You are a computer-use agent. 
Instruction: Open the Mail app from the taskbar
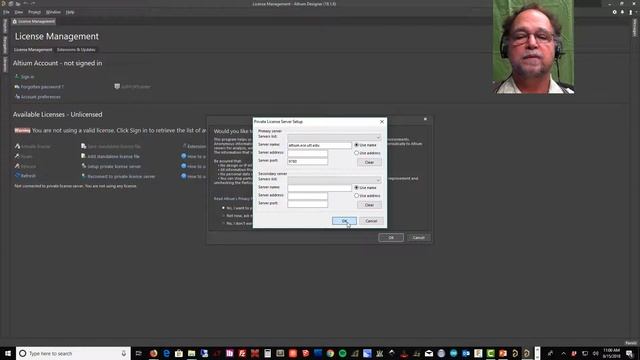(429, 353)
